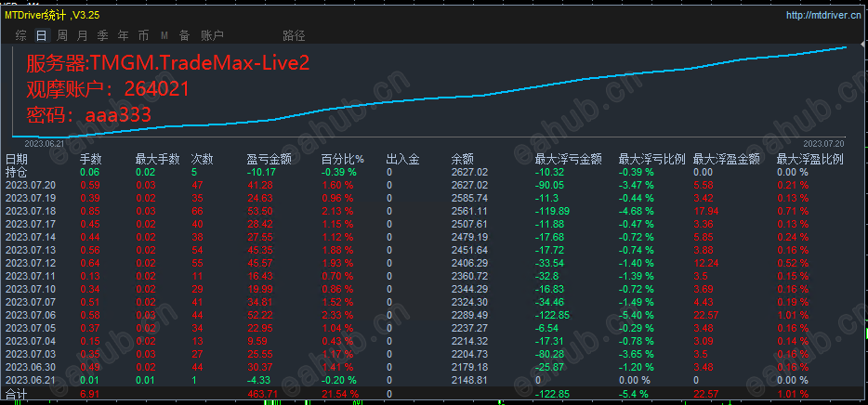The height and width of the screenshot is (405, 868).
Task: Select the 年 yearly tab
Action: (x=123, y=36)
